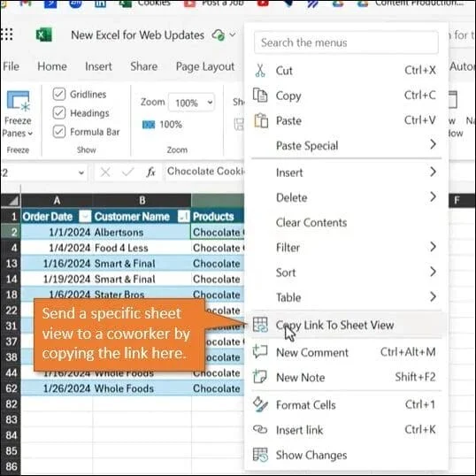Click the formula bar showing Chocolate Cookie

[x=205, y=172]
